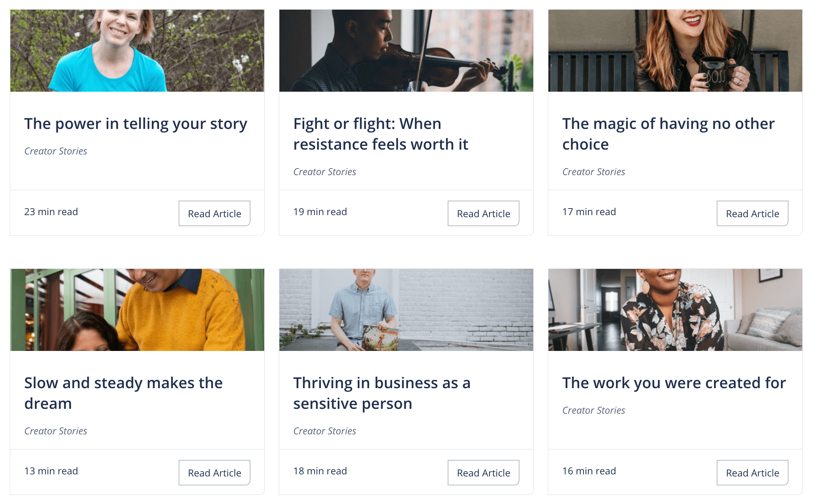Click Read Article for the 16 min story
Screen dimensions: 814x504
[752, 473]
